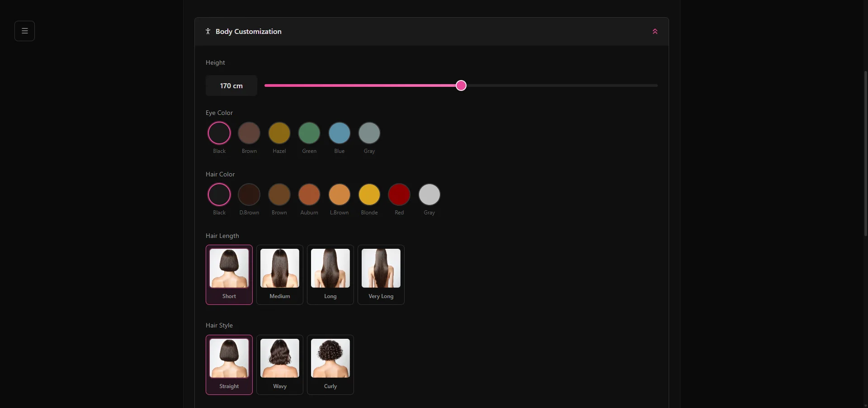Image resolution: width=868 pixels, height=408 pixels.
Task: Select Auburn hair color
Action: 309,195
